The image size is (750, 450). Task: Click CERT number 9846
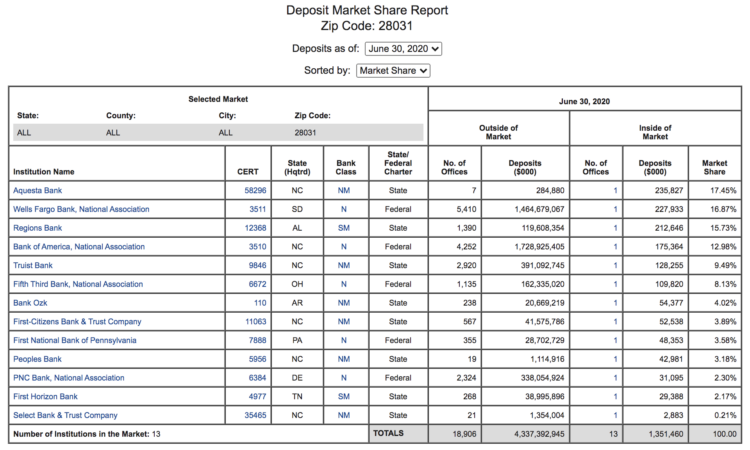pyautogui.click(x=257, y=265)
